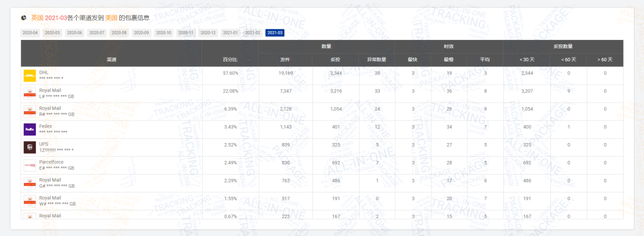Click the 英国 origin country in title

click(x=37, y=18)
